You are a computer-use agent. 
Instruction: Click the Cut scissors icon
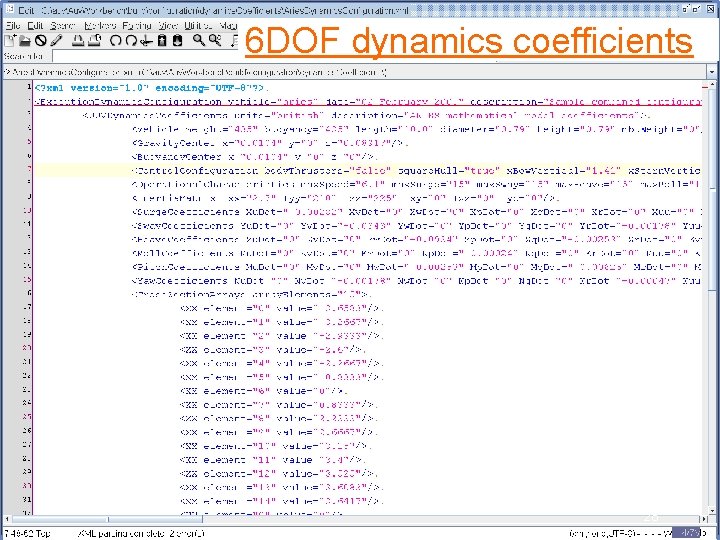[x=146, y=41]
